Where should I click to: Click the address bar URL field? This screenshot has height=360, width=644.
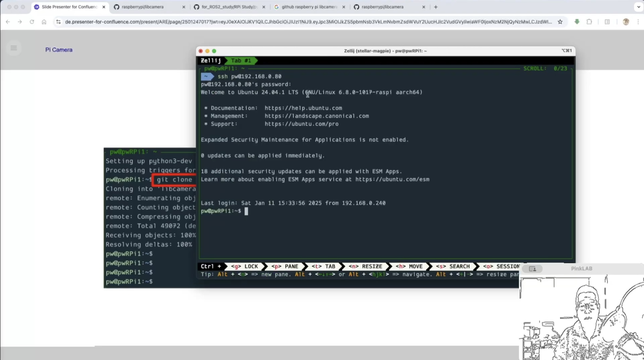coord(308,22)
